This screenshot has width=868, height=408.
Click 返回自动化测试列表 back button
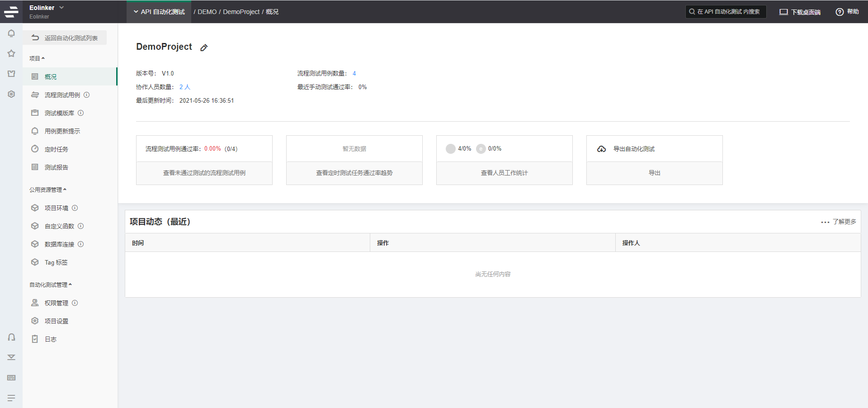click(x=65, y=38)
